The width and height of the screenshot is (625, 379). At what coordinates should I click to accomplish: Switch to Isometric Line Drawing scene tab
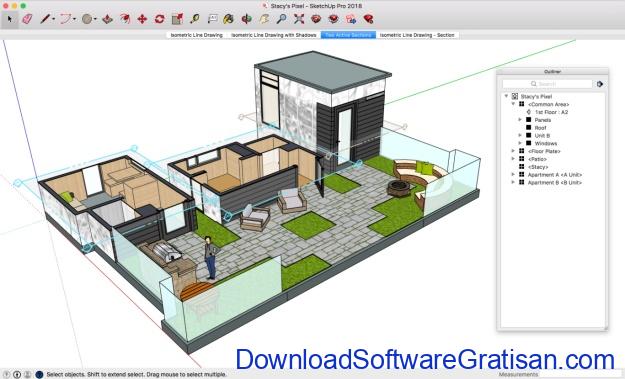197,35
